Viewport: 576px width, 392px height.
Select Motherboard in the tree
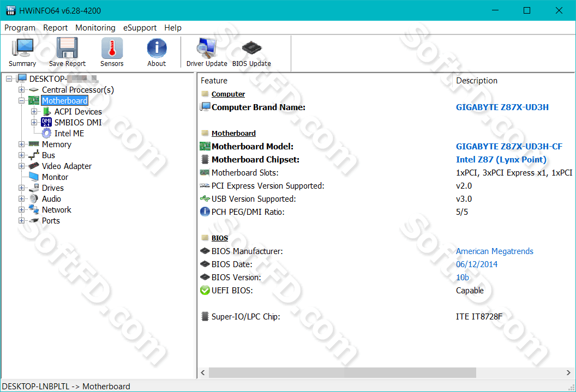click(65, 100)
